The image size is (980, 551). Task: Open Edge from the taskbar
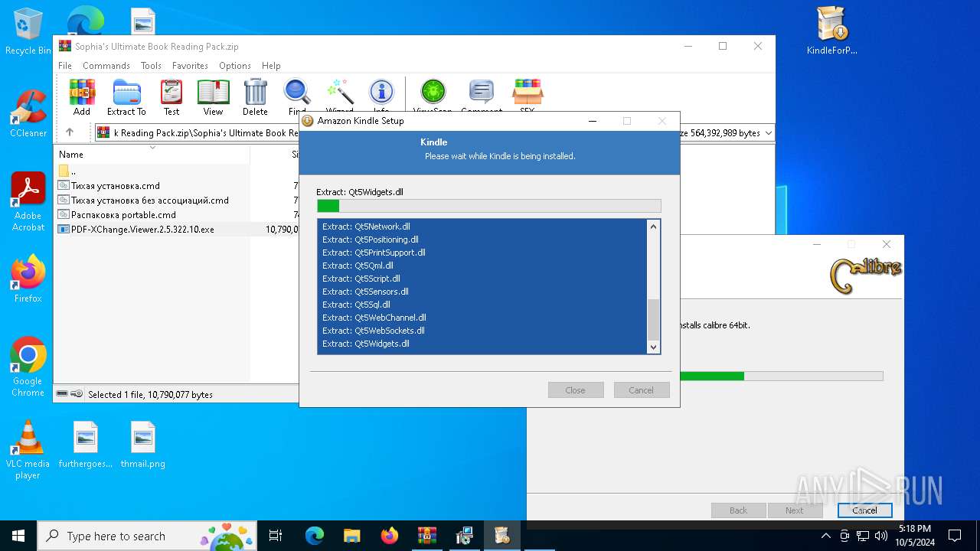pyautogui.click(x=315, y=536)
